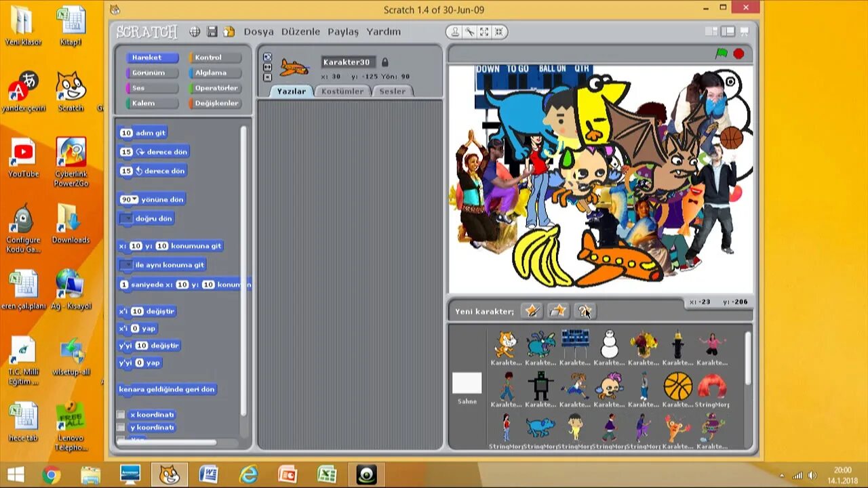Viewport: 868px width, 488px height.
Task: Click value field in y'yi değiştir block
Action: [141, 346]
